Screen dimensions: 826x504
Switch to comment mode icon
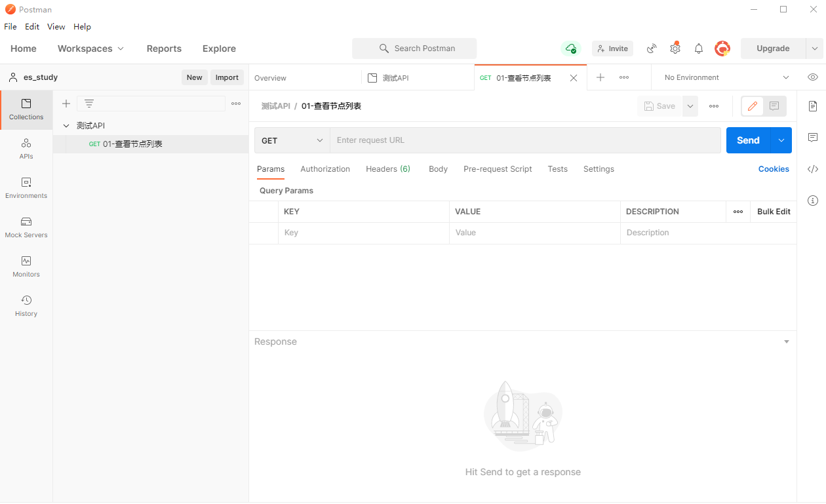click(x=774, y=106)
